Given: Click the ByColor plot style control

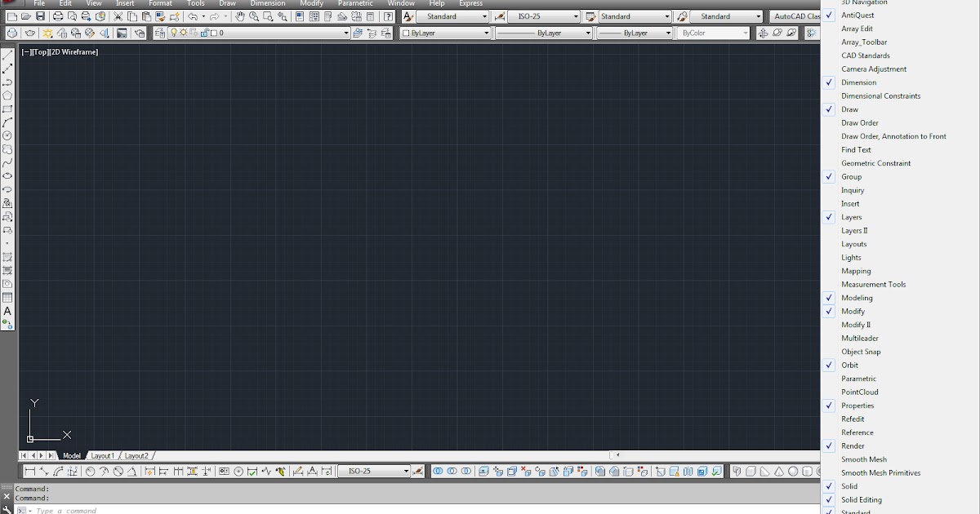Looking at the screenshot, I should coord(710,33).
